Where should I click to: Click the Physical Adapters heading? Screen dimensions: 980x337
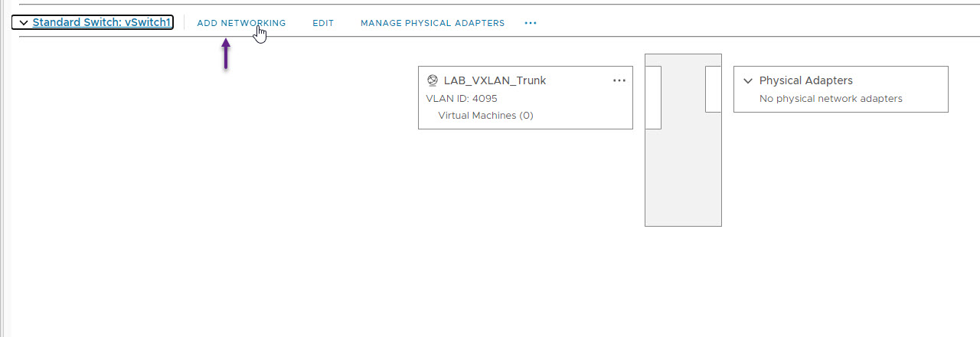tap(805, 80)
